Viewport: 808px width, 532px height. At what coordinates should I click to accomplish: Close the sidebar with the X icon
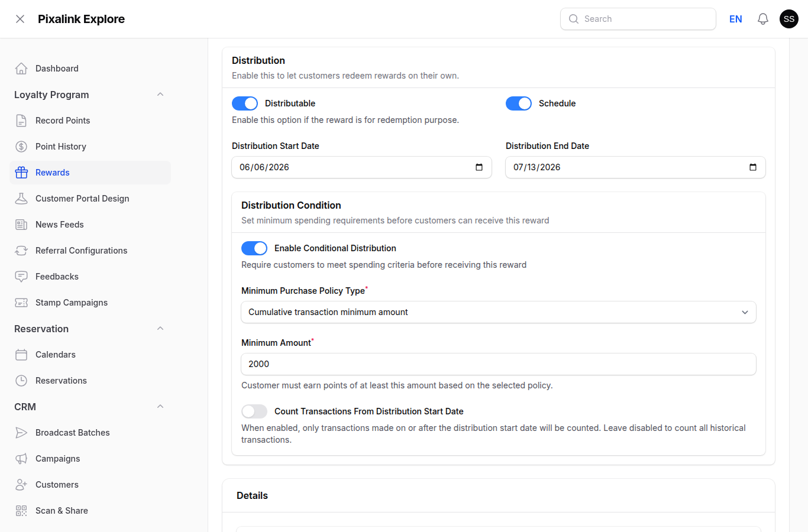pos(20,19)
